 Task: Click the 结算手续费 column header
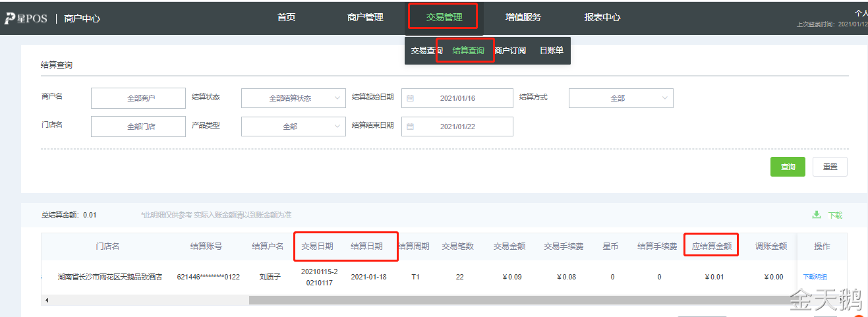657,246
